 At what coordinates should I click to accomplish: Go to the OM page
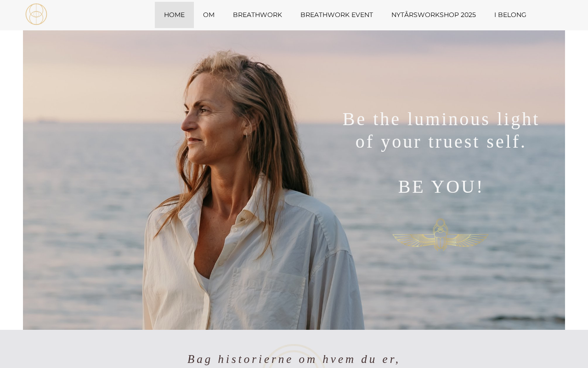[209, 15]
